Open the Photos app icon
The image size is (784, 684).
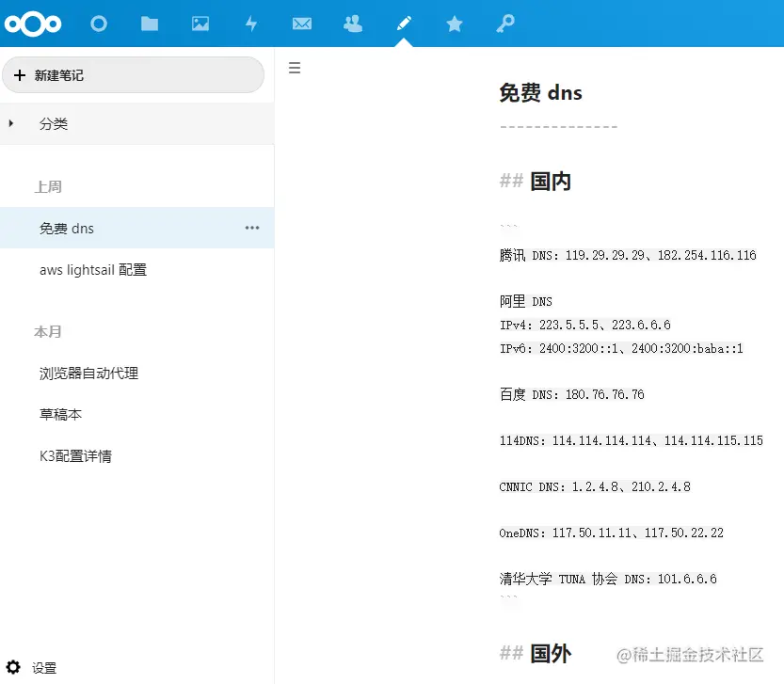[200, 24]
